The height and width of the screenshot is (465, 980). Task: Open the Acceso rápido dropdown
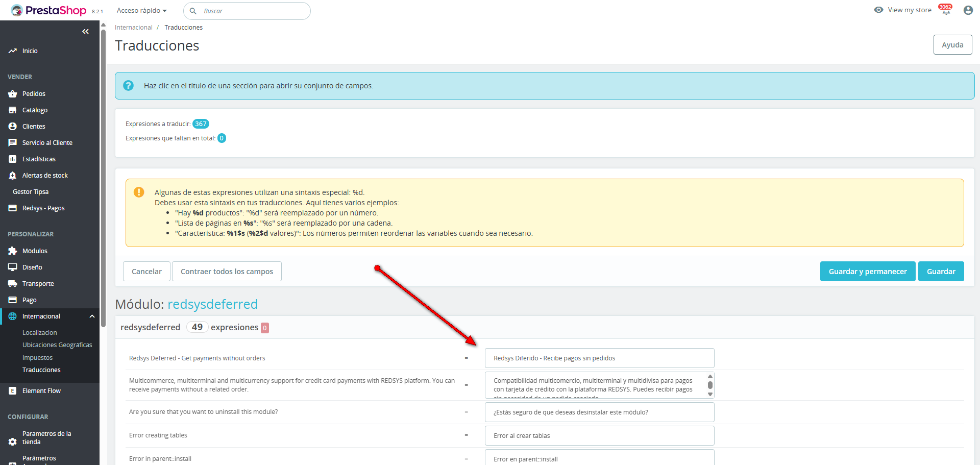click(x=142, y=11)
